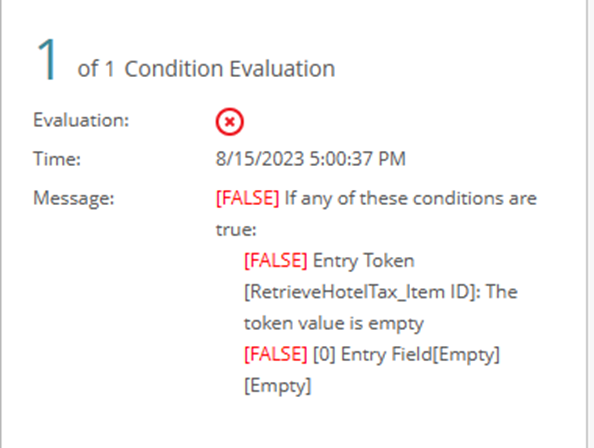Click the "of 1" count text
This screenshot has width=594, height=448.
pyautogui.click(x=96, y=69)
